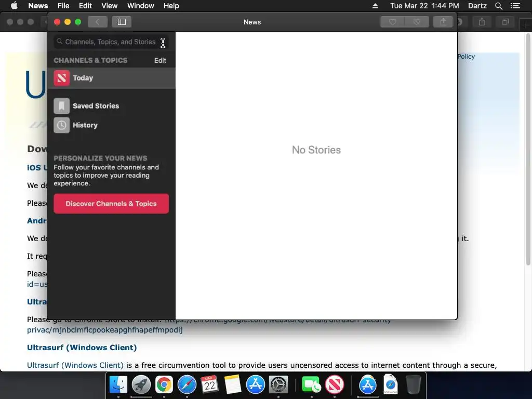Open Google Chrome from the Dock
The image size is (532, 399).
pos(164,384)
